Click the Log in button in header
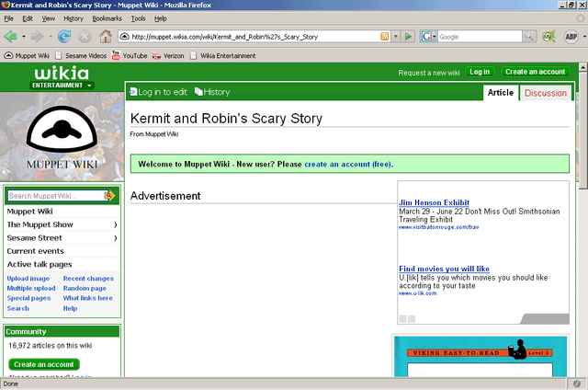Viewport: 588px width, 390px height. pos(480,72)
